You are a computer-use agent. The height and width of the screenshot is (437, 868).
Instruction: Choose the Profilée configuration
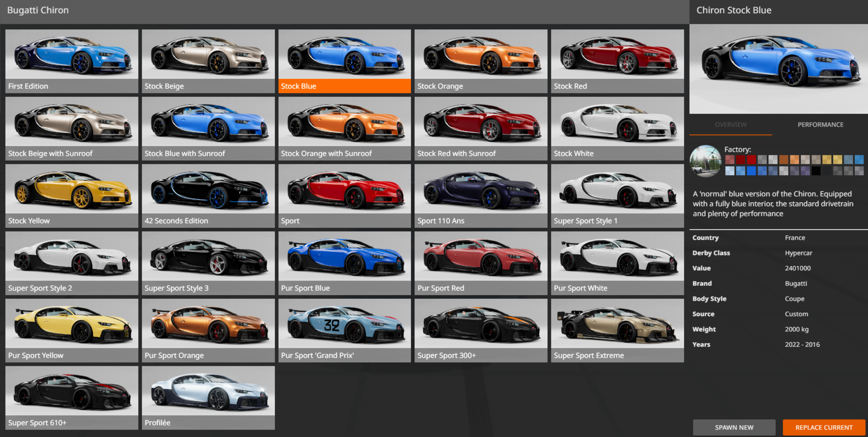pyautogui.click(x=208, y=398)
